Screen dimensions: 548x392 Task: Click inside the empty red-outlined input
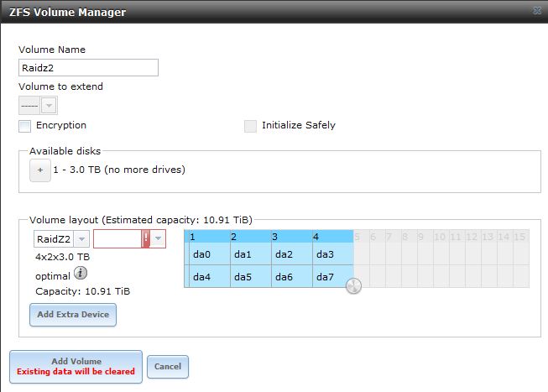pyautogui.click(x=117, y=239)
